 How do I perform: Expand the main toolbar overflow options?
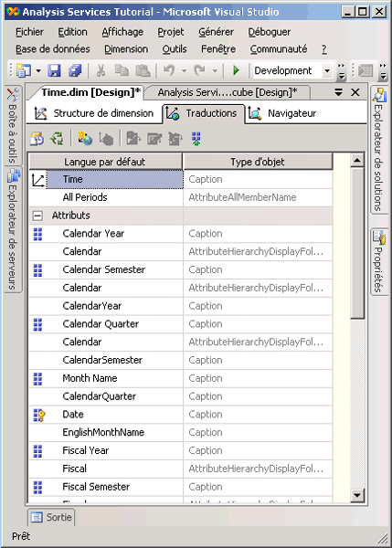coord(342,71)
